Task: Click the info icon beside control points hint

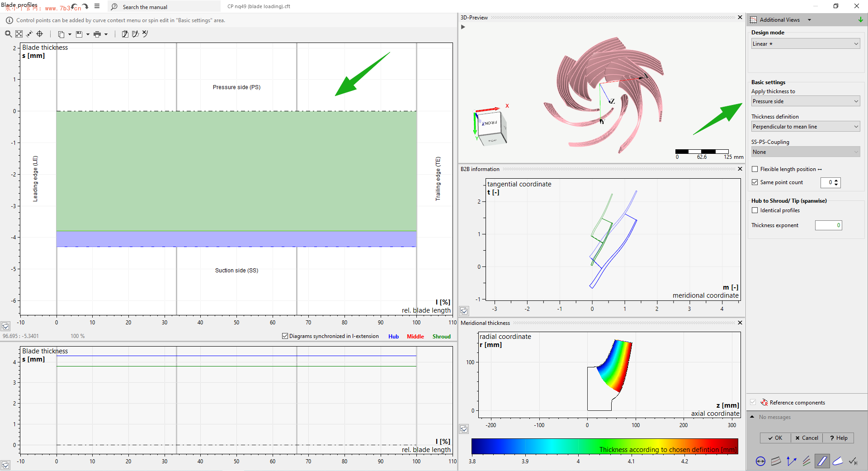Action: [x=9, y=20]
